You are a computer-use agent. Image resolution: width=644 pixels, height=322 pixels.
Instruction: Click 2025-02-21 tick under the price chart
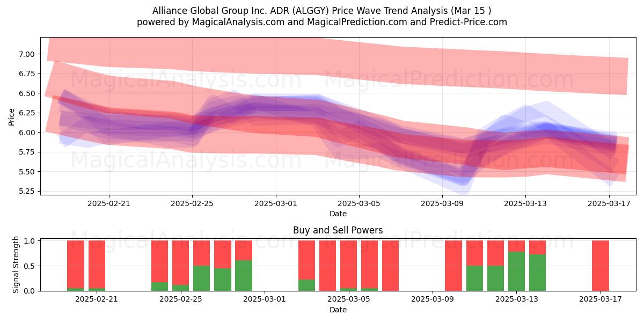[x=109, y=203]
